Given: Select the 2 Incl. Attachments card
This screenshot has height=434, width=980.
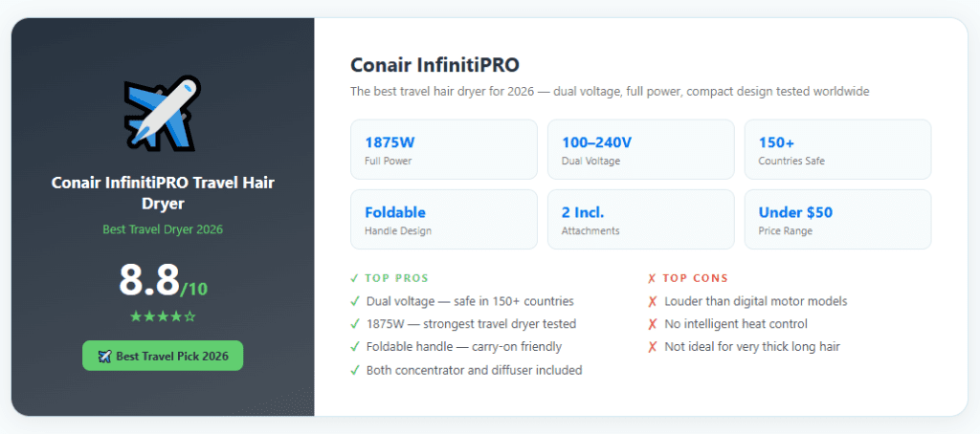Looking at the screenshot, I should [640, 219].
